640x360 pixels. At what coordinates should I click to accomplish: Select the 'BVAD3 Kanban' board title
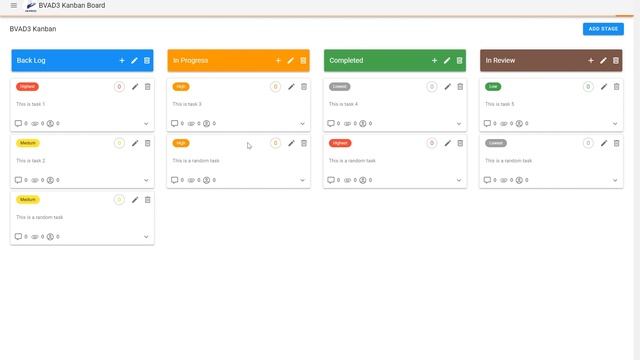(33, 29)
